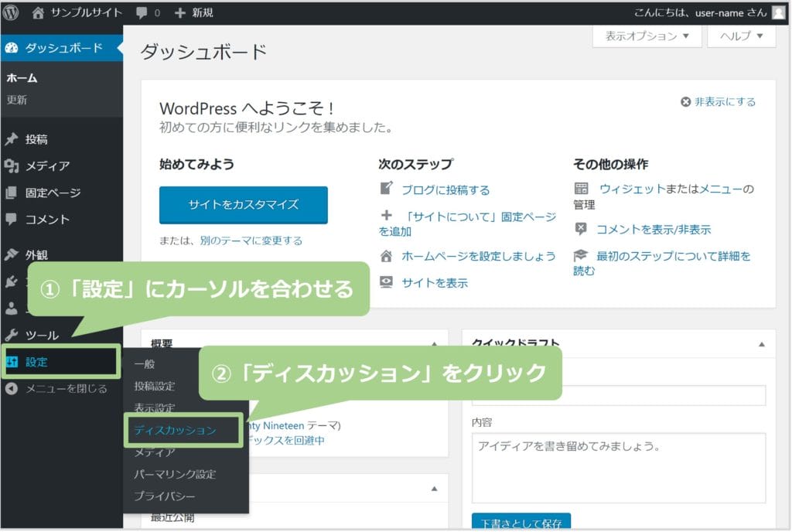Select メディア in the 設定 flyout
792x532 pixels.
click(x=155, y=452)
